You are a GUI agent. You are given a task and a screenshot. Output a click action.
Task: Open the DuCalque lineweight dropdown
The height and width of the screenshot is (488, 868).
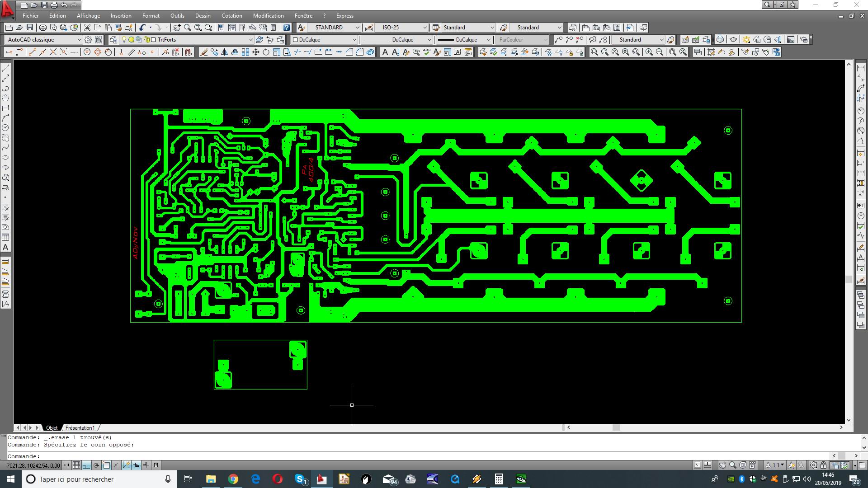pyautogui.click(x=488, y=40)
